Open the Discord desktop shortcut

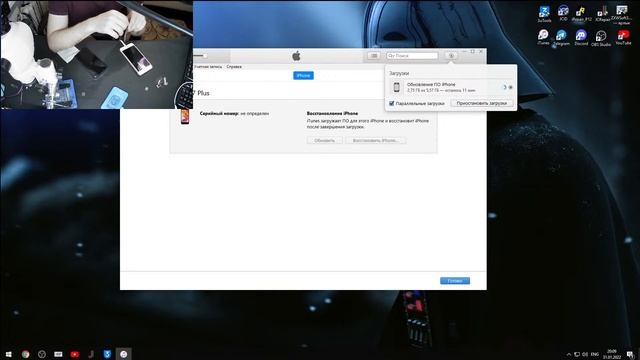click(581, 37)
